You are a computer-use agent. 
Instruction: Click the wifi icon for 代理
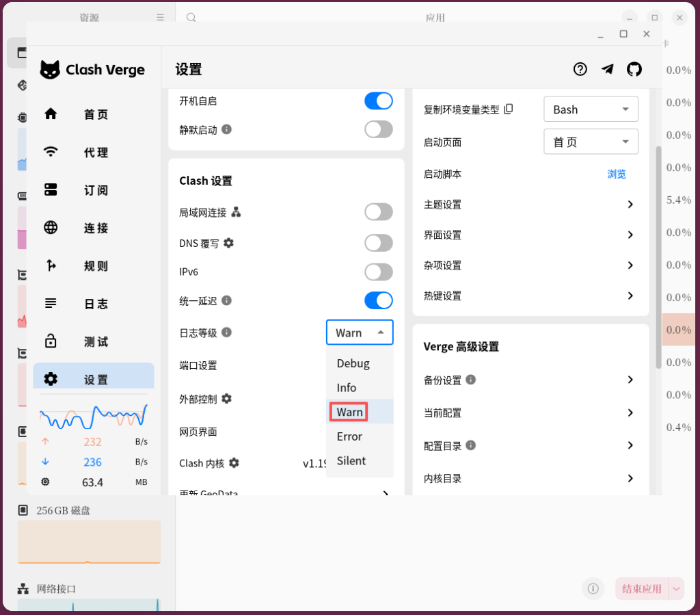point(51,152)
